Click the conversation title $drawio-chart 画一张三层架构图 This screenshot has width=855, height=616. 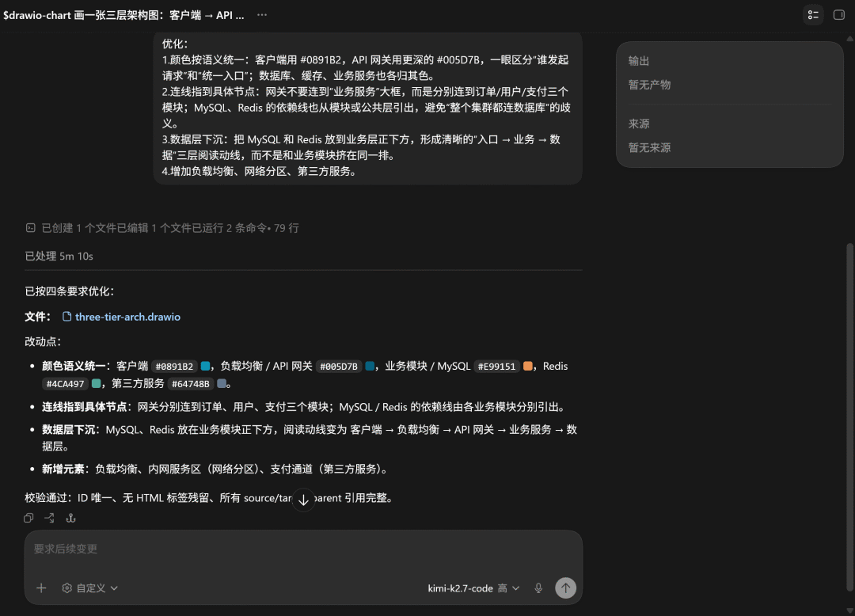point(123,15)
